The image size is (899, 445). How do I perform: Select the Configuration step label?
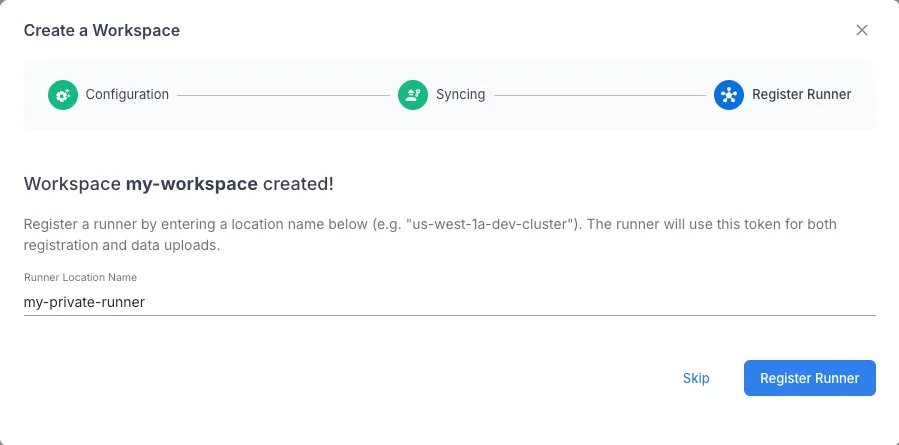[x=127, y=94]
